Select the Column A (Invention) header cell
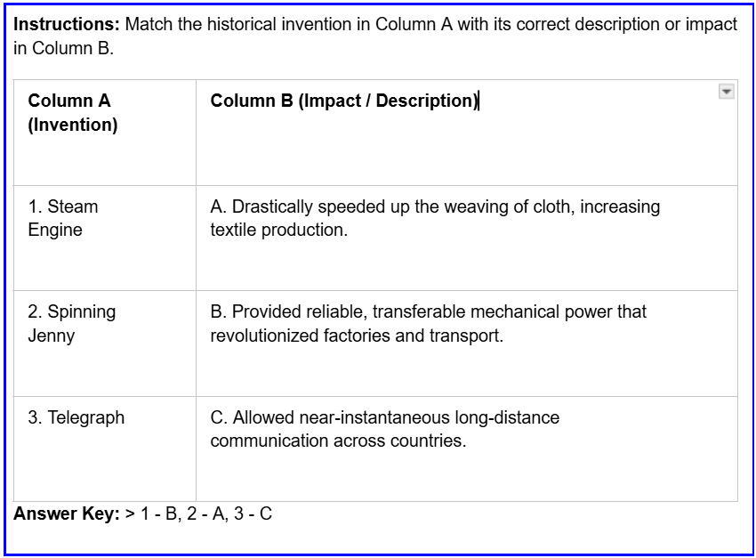The image size is (756, 558). click(x=105, y=133)
